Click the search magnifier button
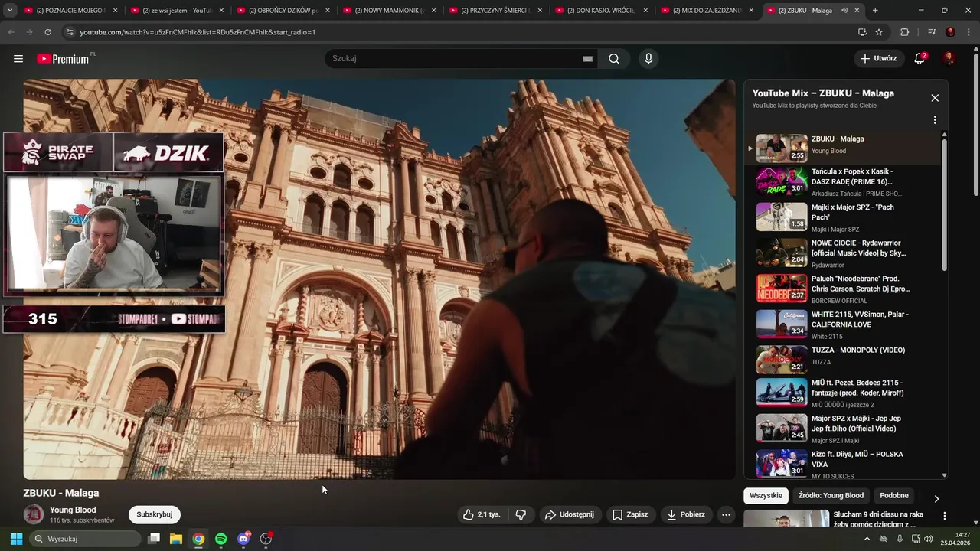 click(614, 59)
